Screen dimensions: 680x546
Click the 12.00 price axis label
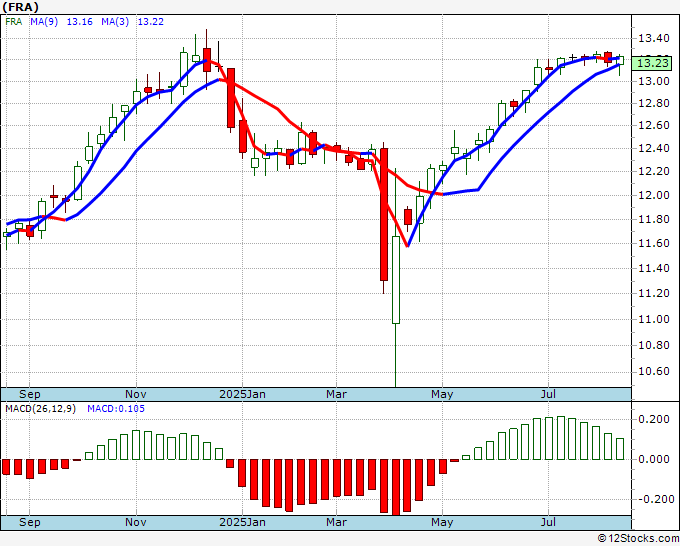click(x=653, y=195)
